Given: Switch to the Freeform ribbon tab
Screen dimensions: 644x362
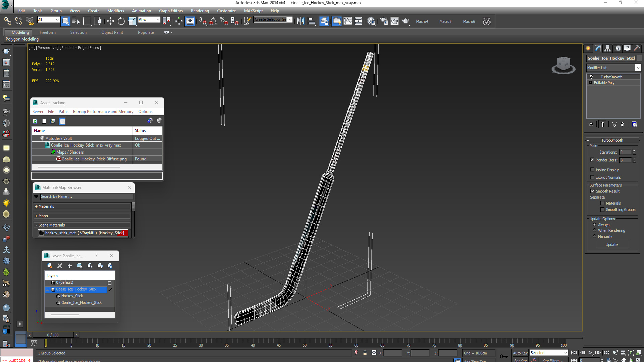Looking at the screenshot, I should [x=47, y=32].
